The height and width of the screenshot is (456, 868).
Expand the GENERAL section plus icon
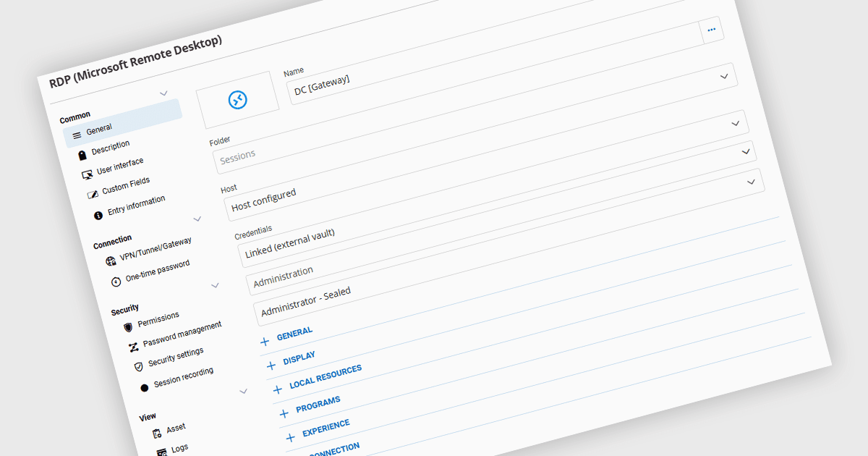(x=265, y=341)
